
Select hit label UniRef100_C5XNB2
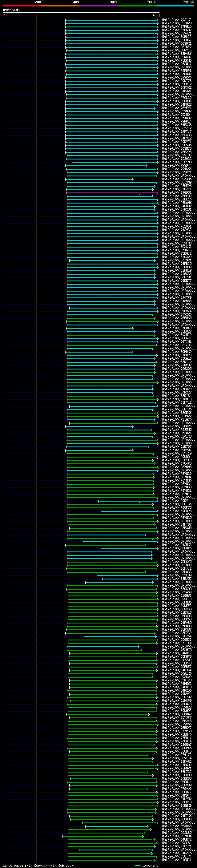tap(177, 111)
